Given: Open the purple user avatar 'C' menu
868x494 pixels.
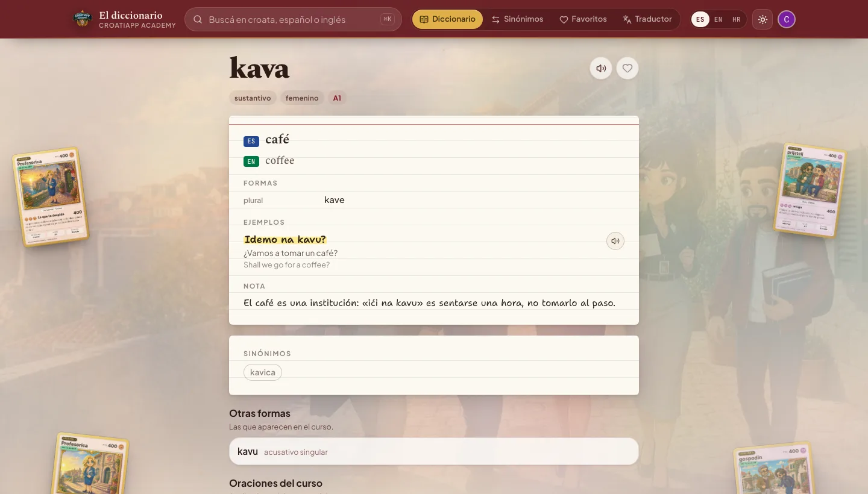Looking at the screenshot, I should (787, 19).
